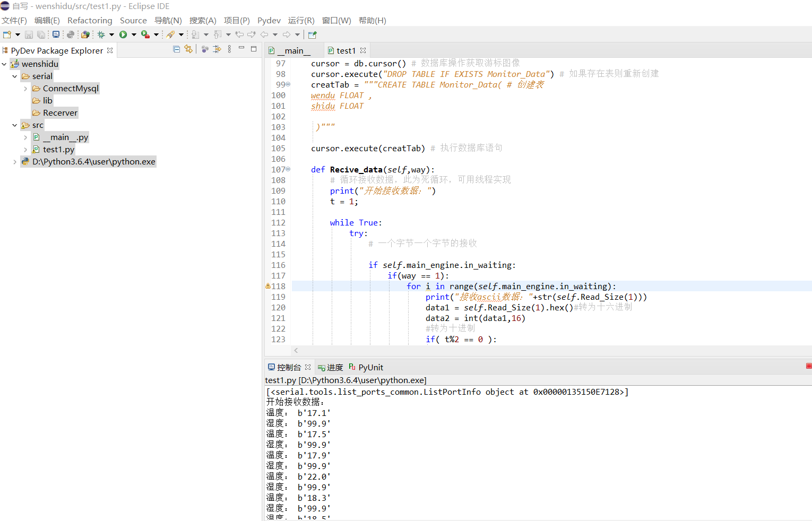
Task: Click the Forward navigation arrow icon
Action: [287, 34]
